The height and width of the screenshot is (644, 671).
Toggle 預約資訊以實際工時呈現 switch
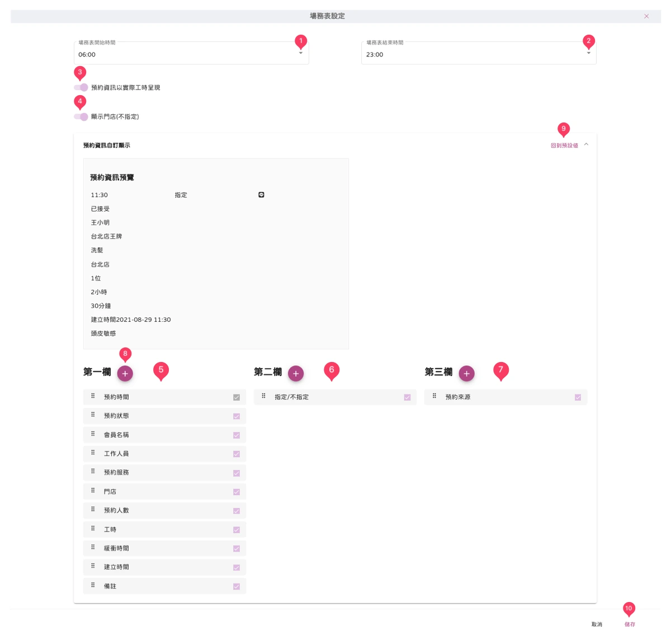tap(81, 87)
